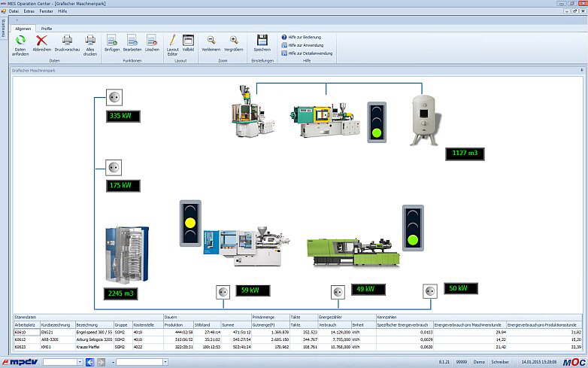588x368 pixels.
Task: Click the 175 kW power display
Action: click(x=123, y=186)
